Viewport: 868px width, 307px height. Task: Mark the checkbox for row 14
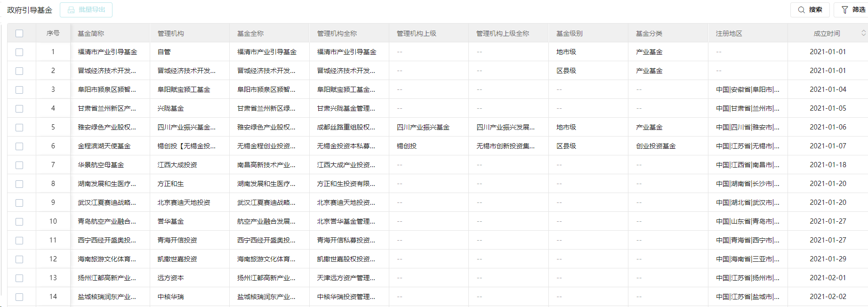click(x=19, y=297)
